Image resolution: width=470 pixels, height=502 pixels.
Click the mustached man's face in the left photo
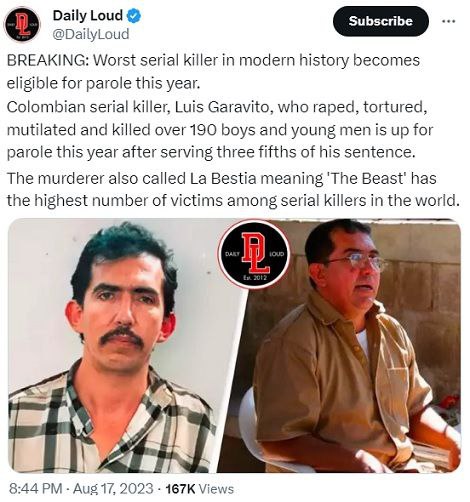(x=123, y=313)
